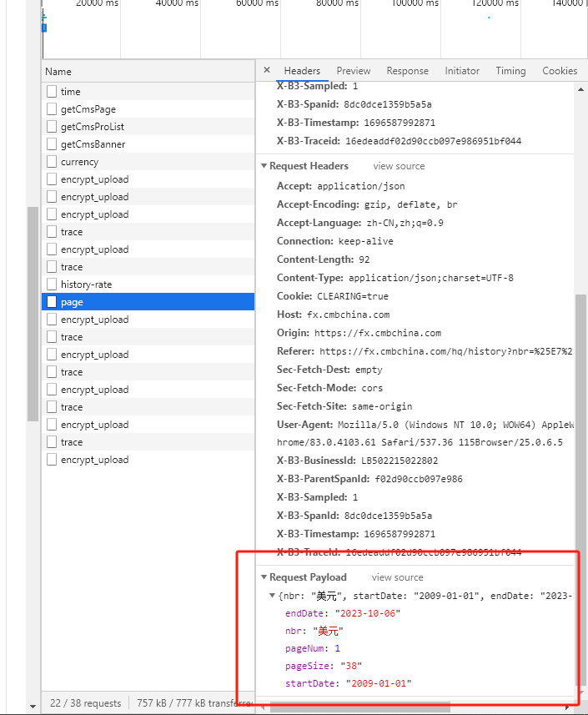This screenshot has height=715, width=588.
Task: Click the Origin header value
Action: click(x=378, y=333)
